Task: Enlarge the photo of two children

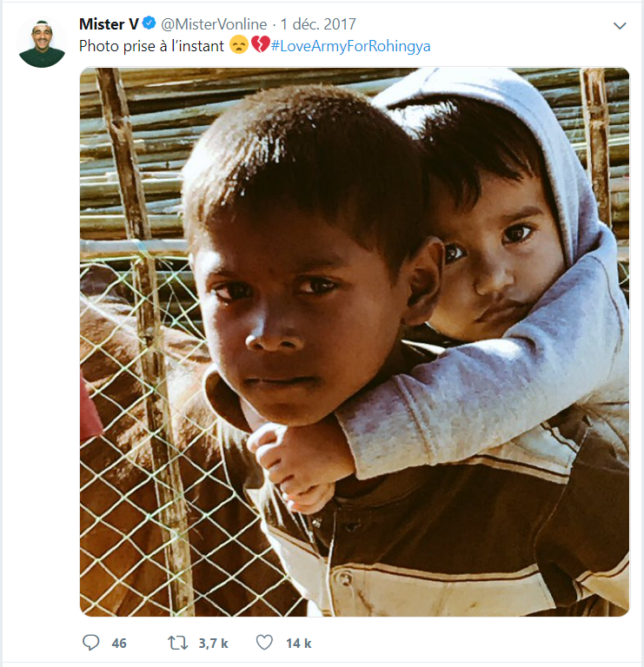Action: coord(354,342)
